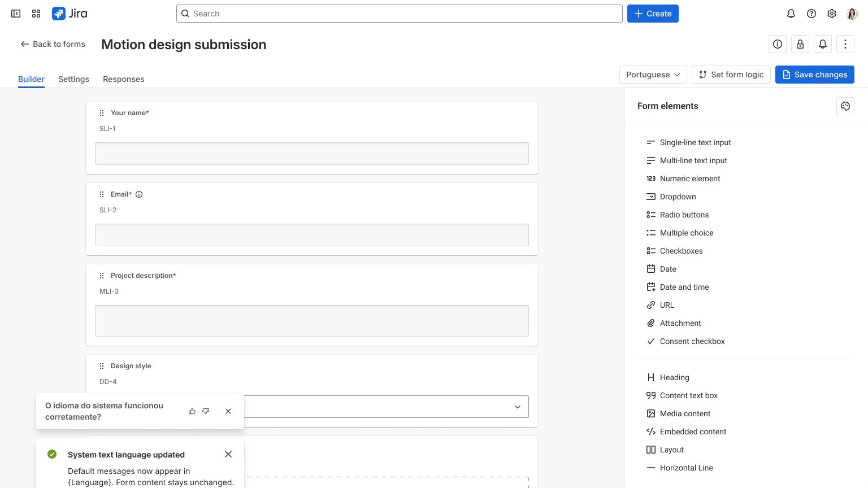Screen dimensions: 868x488
Task: Click the Create button
Action: click(653, 14)
